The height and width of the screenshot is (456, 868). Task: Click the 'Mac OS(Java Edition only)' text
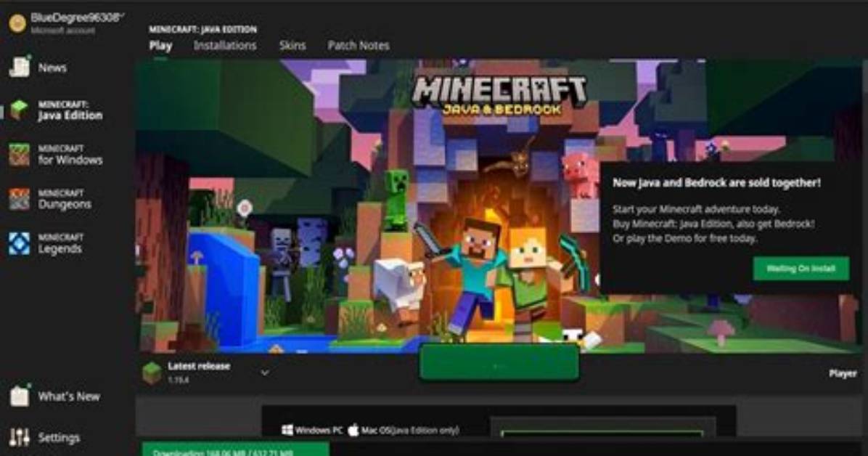coord(410,430)
